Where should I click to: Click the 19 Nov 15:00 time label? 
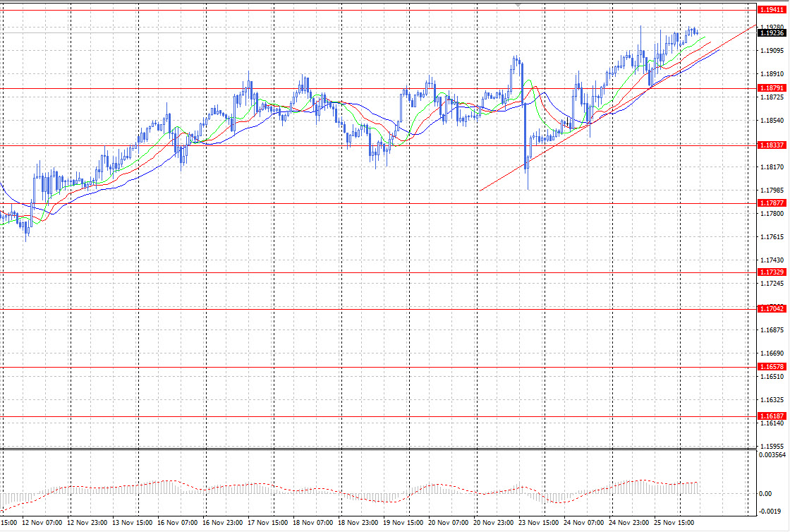pyautogui.click(x=403, y=523)
